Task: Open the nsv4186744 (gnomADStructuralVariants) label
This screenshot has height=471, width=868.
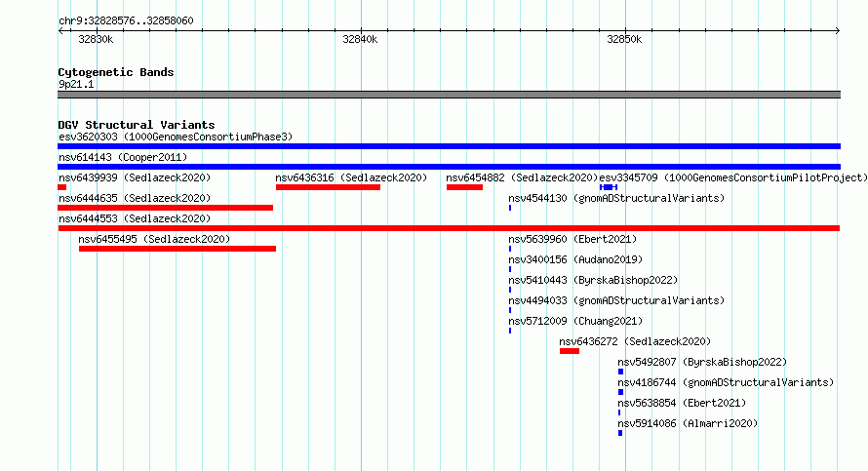Action: [726, 382]
